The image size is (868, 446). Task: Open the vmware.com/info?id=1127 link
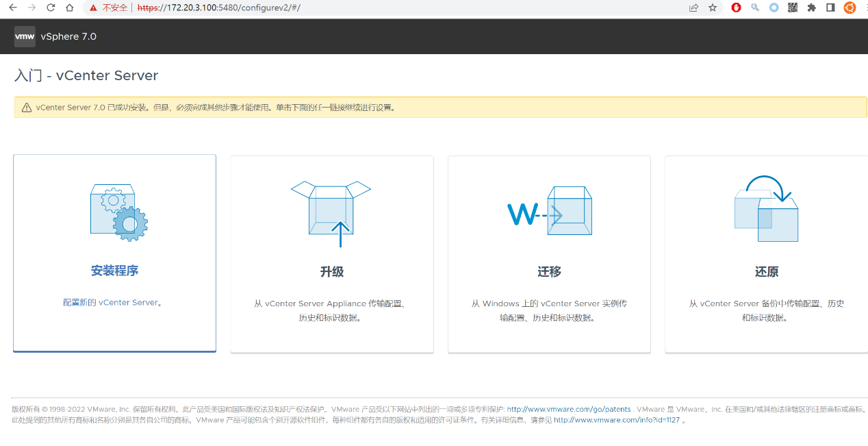click(617, 420)
